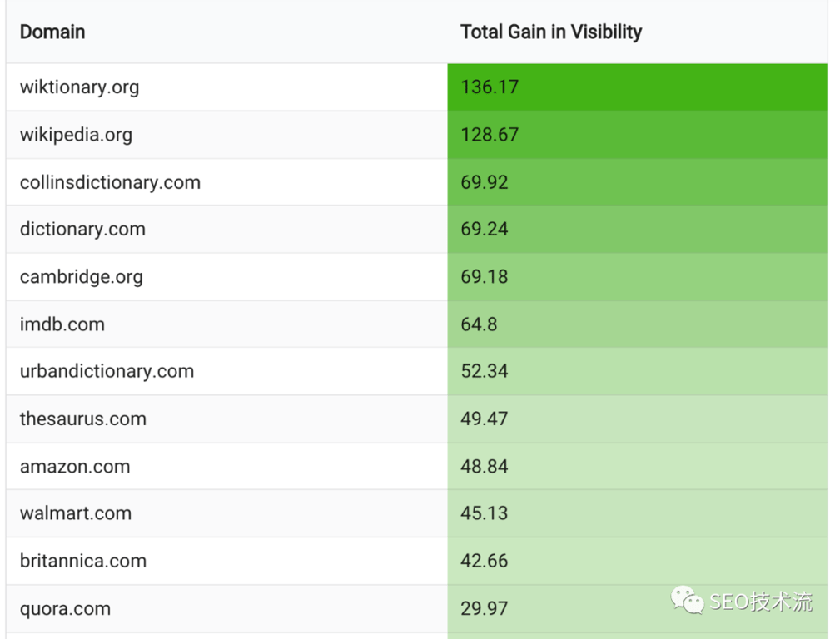The width and height of the screenshot is (840, 639).
Task: Select the quora.com domain cell
Action: coord(65,608)
